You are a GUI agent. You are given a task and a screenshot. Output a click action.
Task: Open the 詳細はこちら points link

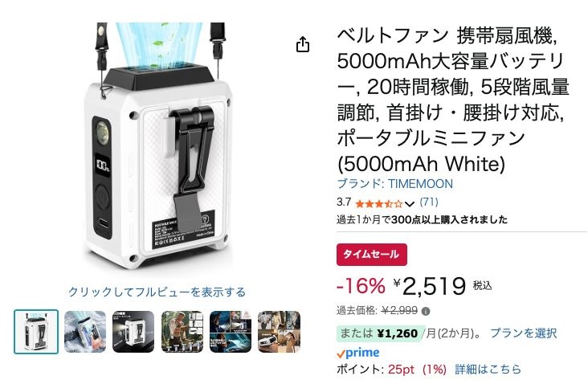point(488,369)
